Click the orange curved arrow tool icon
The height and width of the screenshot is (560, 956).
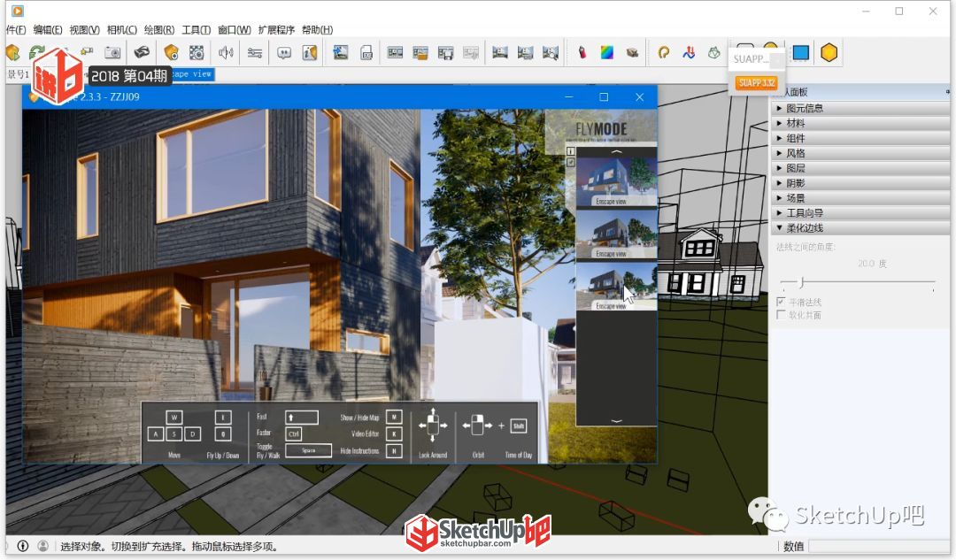coord(663,53)
